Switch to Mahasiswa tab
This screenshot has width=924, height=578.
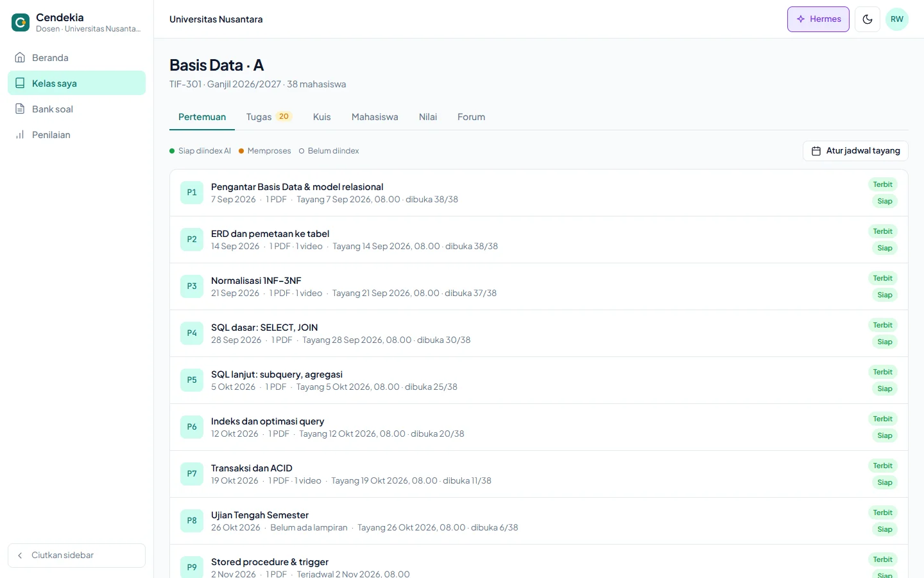coord(375,117)
